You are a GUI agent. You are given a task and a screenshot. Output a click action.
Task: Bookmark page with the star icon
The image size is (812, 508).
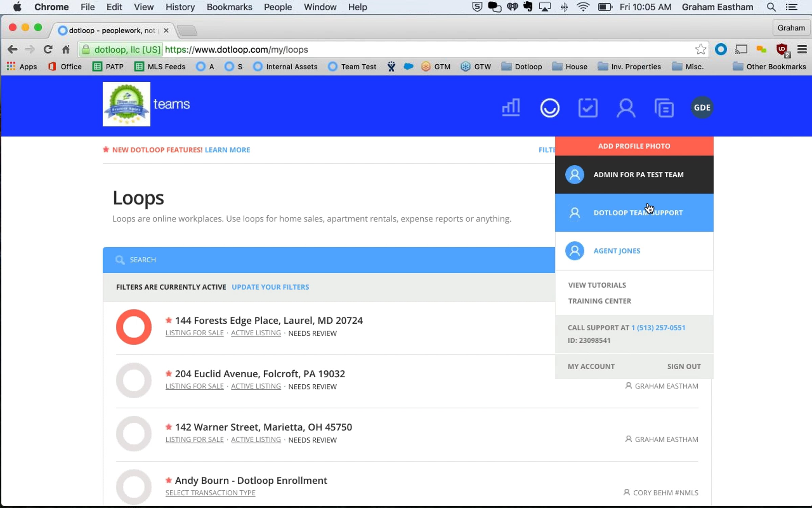point(700,49)
